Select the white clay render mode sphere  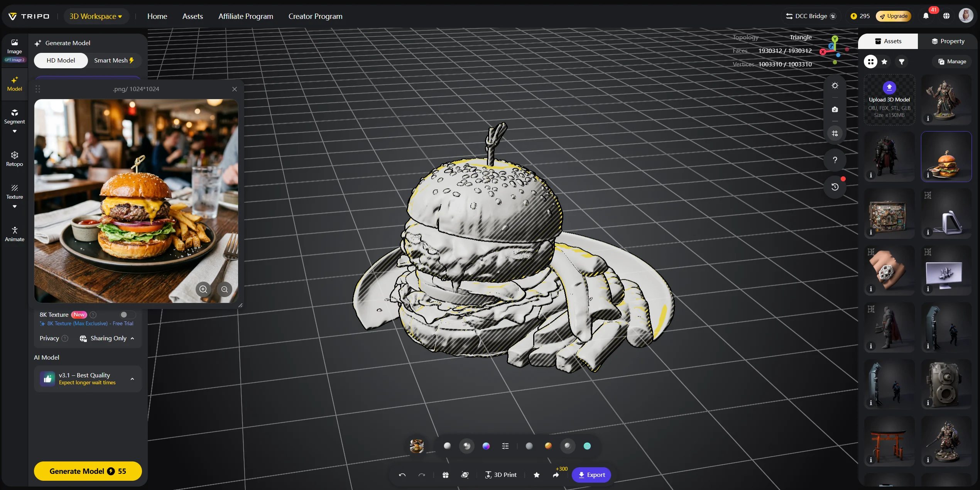(447, 446)
